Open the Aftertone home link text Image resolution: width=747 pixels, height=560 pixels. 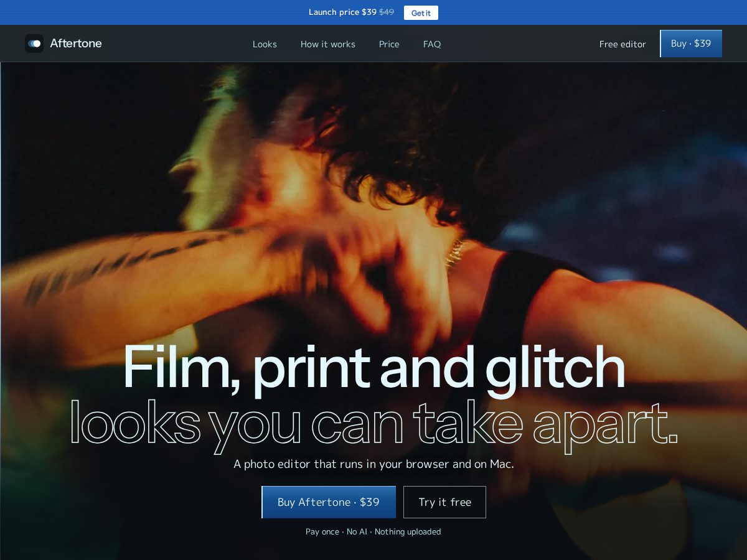point(76,44)
